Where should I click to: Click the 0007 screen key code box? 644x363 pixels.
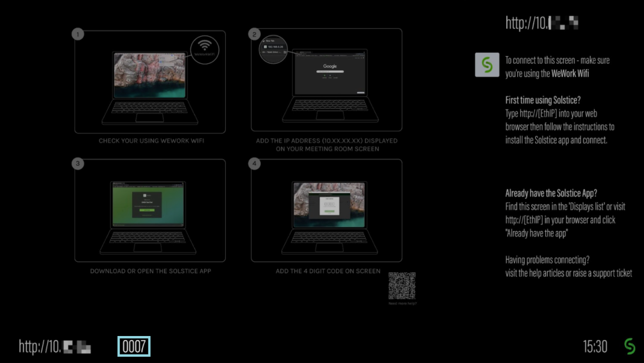[134, 347]
